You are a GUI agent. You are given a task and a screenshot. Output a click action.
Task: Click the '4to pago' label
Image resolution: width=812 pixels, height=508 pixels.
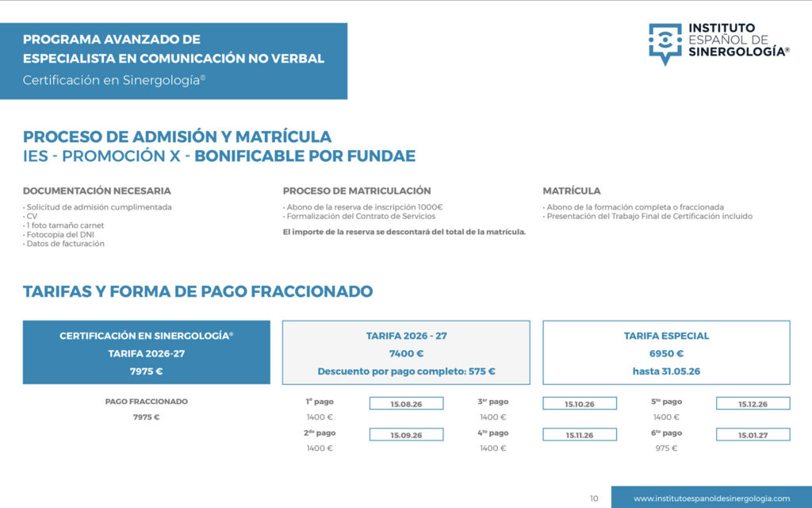point(493,433)
